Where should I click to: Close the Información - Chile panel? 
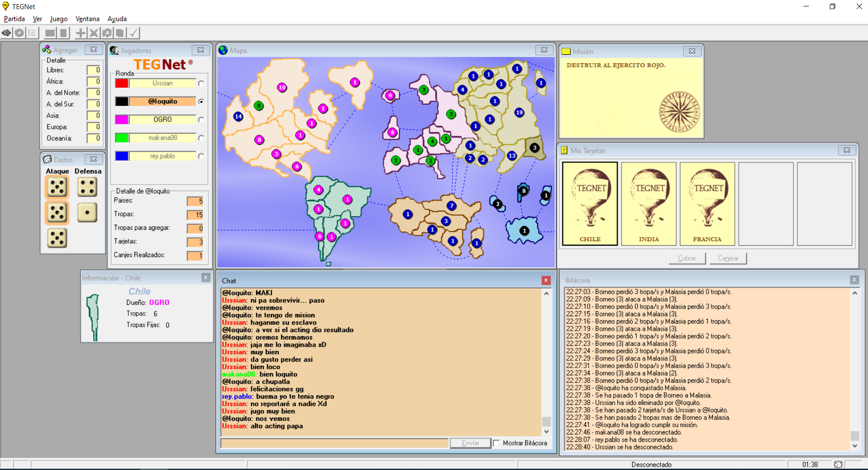click(206, 277)
